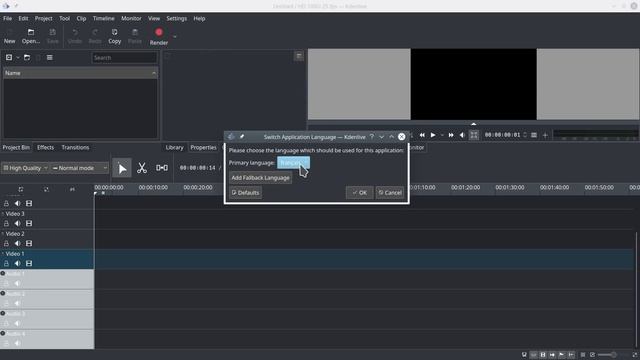Switch to the Properties tab
This screenshot has width=640, height=360.
point(203,147)
